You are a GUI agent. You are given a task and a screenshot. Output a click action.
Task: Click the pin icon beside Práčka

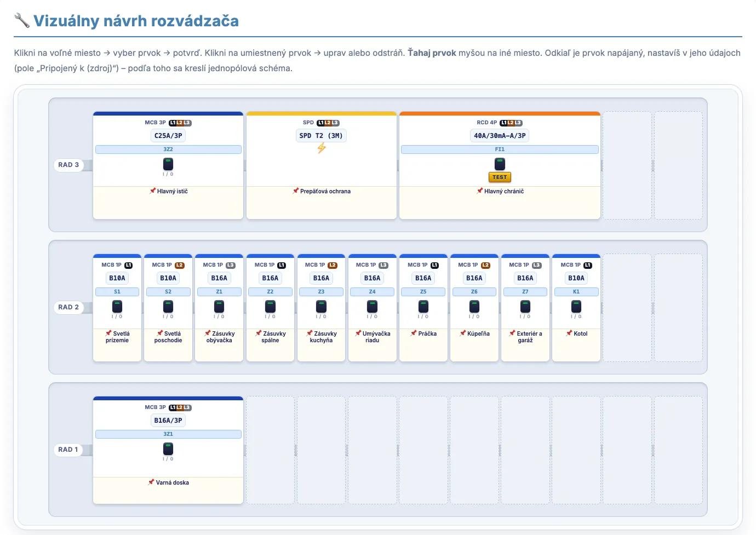click(x=413, y=333)
